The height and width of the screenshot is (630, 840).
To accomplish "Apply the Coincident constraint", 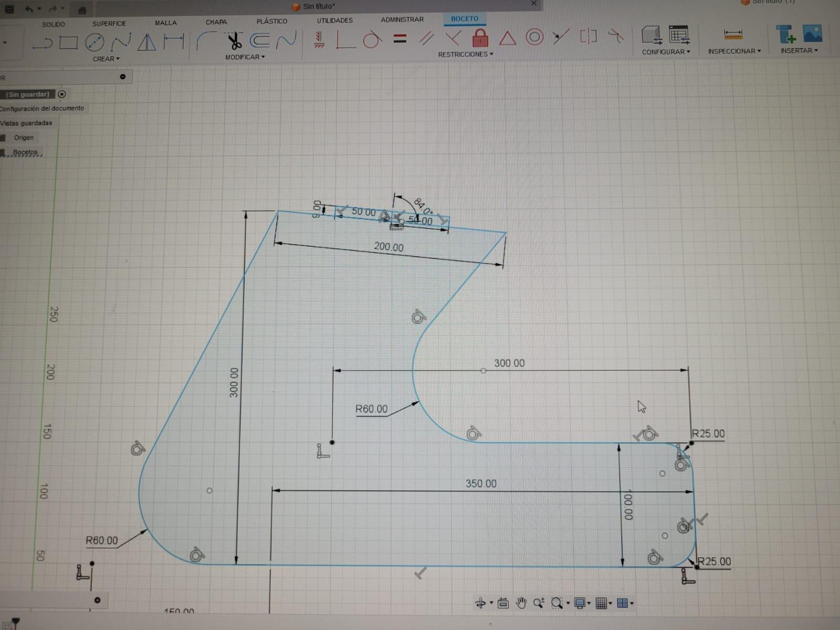I will [x=345, y=39].
